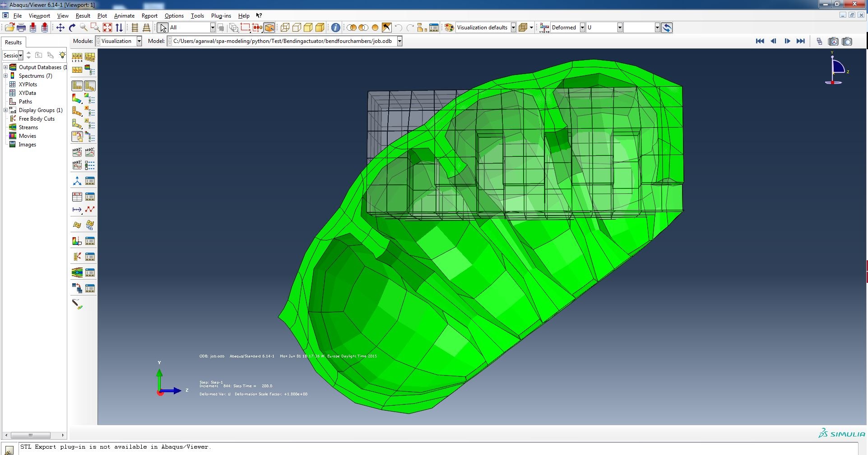Click the Open file icon
The image size is (868, 455).
point(9,28)
